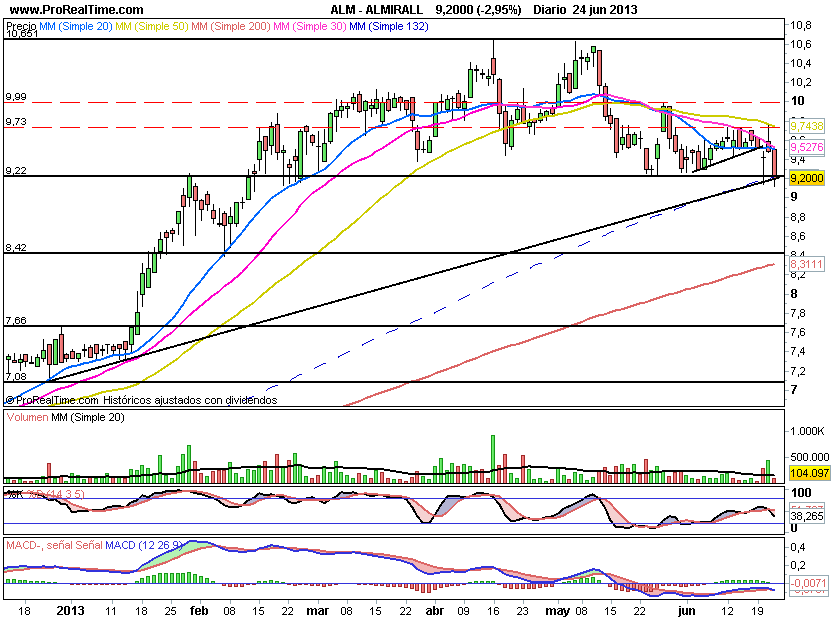The height and width of the screenshot is (620, 835).
Task: Click the -0,0071 MACD value tag
Action: point(806,582)
